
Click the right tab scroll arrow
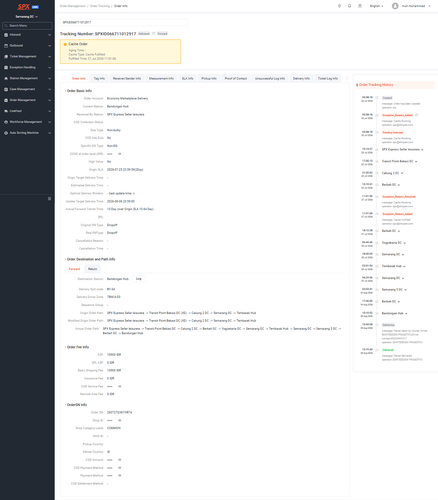[x=347, y=78]
